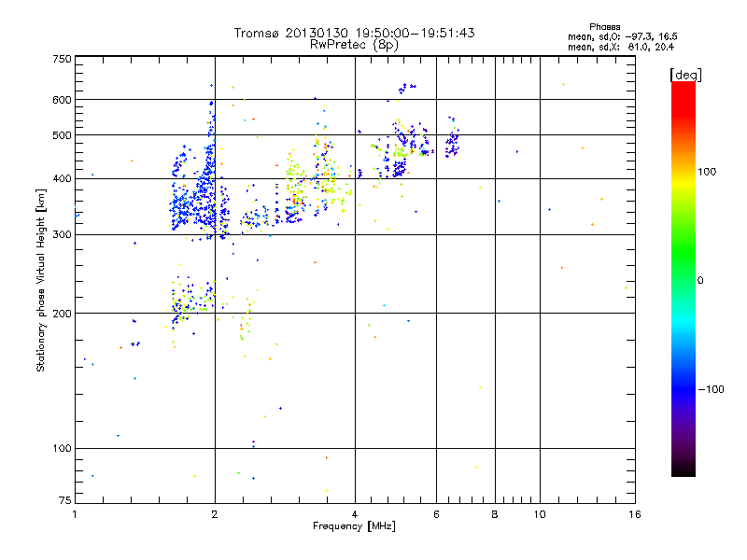Click the 'Frequency [MHz]' axis label
The height and width of the screenshot is (560, 747).
[354, 526]
